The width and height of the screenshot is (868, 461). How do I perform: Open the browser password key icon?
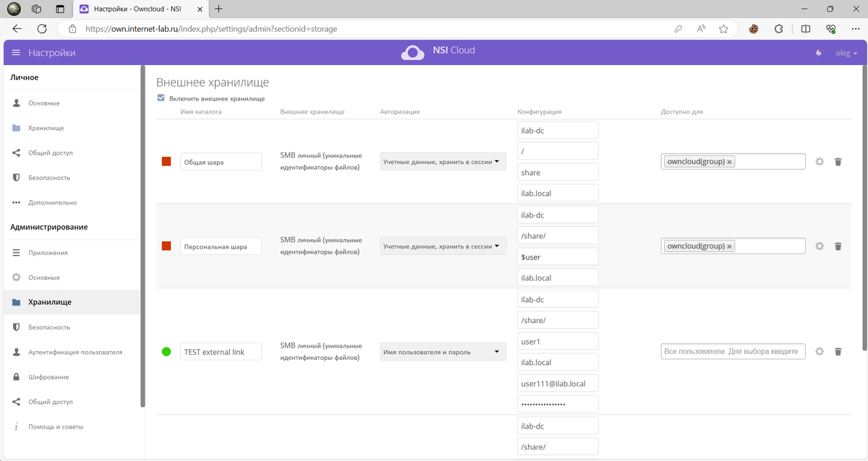(678, 29)
